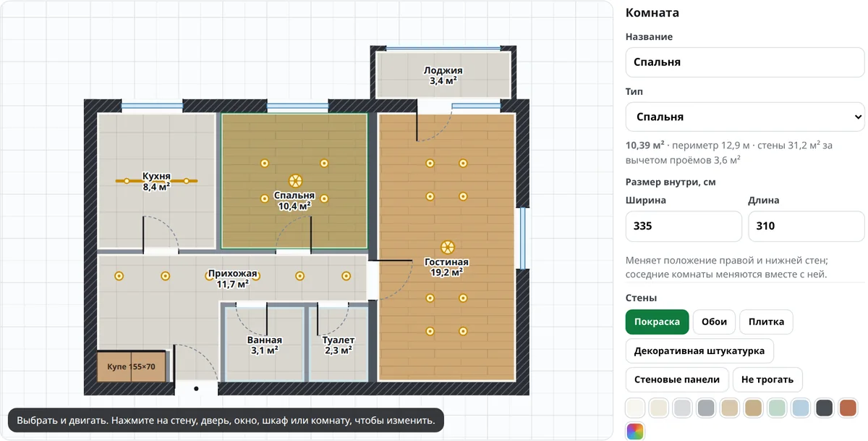
Task: Choose Стеновые панели wall finish
Action: point(677,379)
